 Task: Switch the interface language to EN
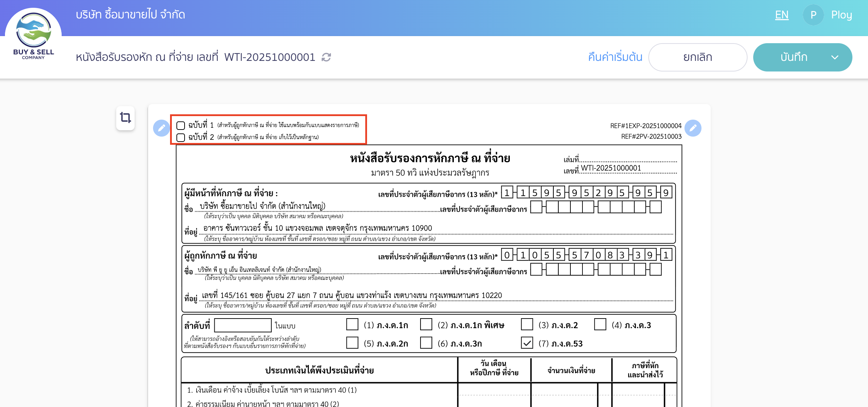pyautogui.click(x=782, y=15)
